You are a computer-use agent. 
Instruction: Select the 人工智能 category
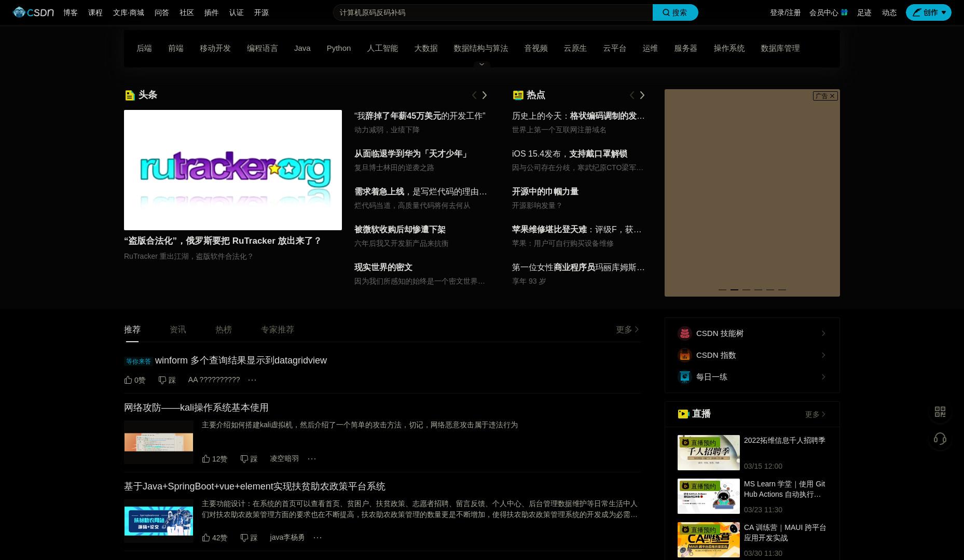382,48
